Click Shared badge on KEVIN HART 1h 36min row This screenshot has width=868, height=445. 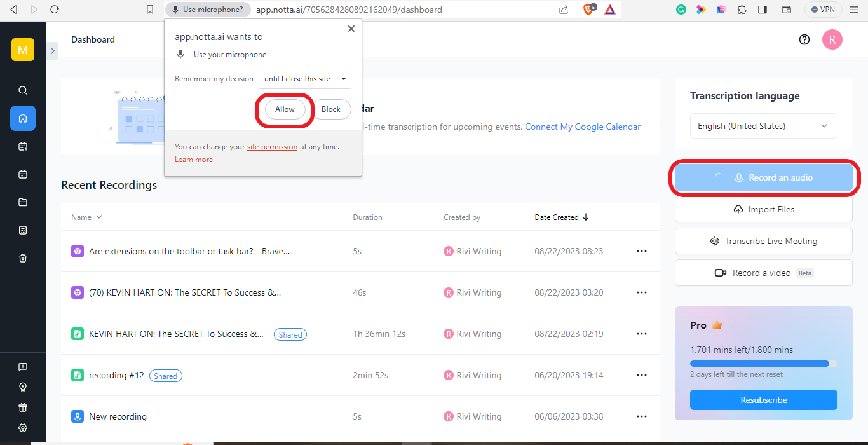[x=290, y=334]
